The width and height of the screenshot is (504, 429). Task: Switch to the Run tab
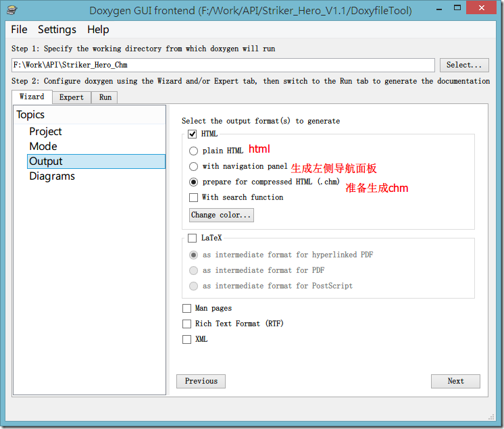point(105,97)
